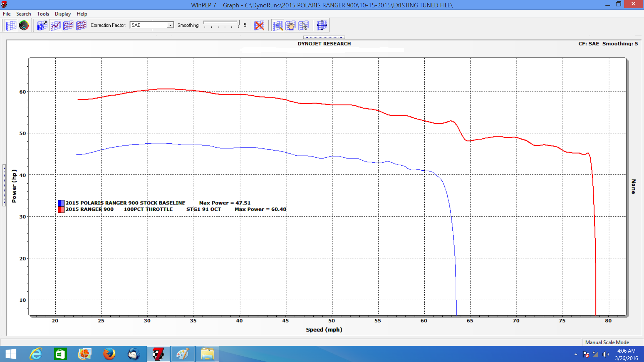Open the Windows Store taskbar icon

[x=60, y=354]
